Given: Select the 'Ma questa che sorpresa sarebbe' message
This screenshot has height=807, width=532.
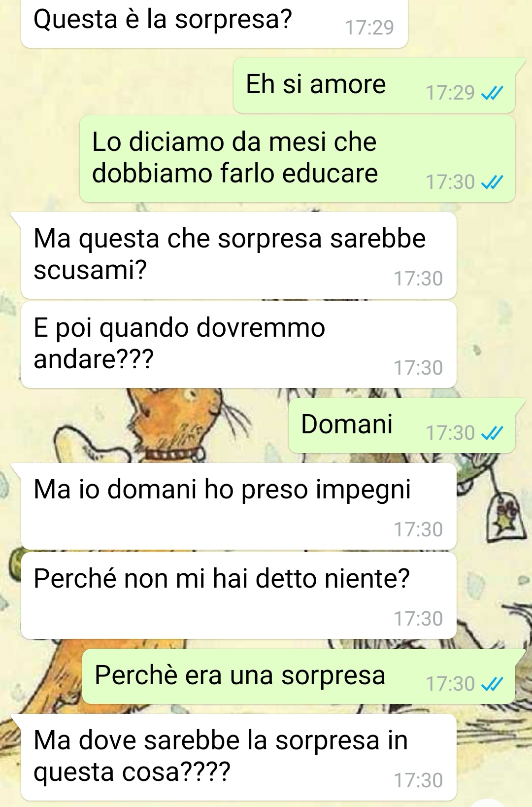Looking at the screenshot, I should [238, 255].
